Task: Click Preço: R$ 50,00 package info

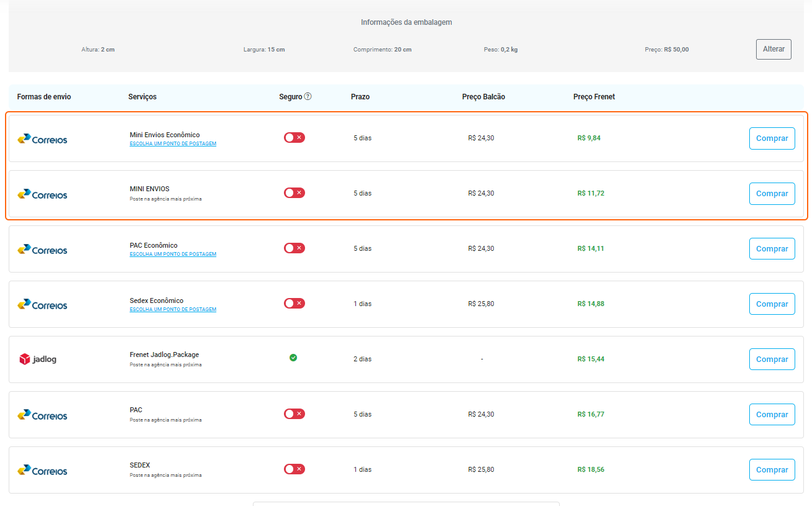Action: pyautogui.click(x=667, y=50)
